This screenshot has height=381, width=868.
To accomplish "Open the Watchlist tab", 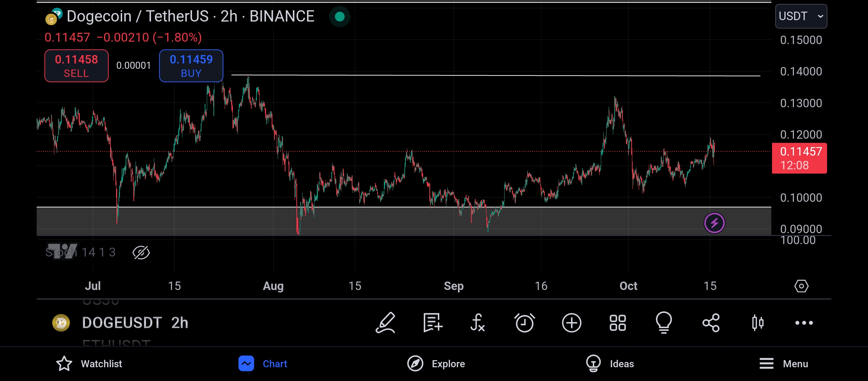I will [x=89, y=364].
